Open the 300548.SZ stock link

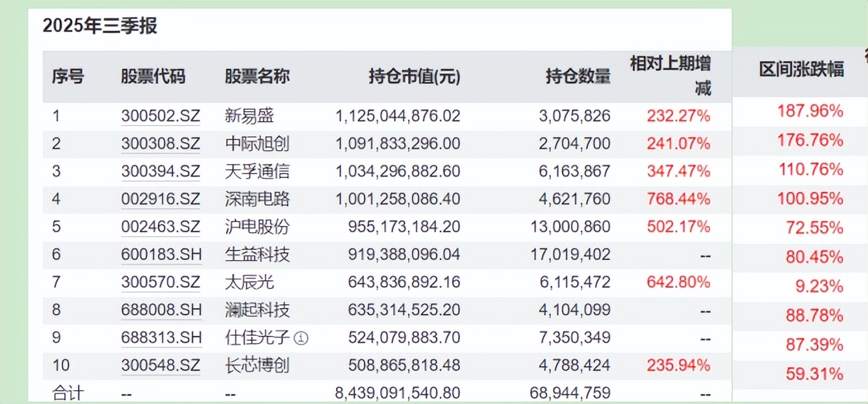pos(160,365)
